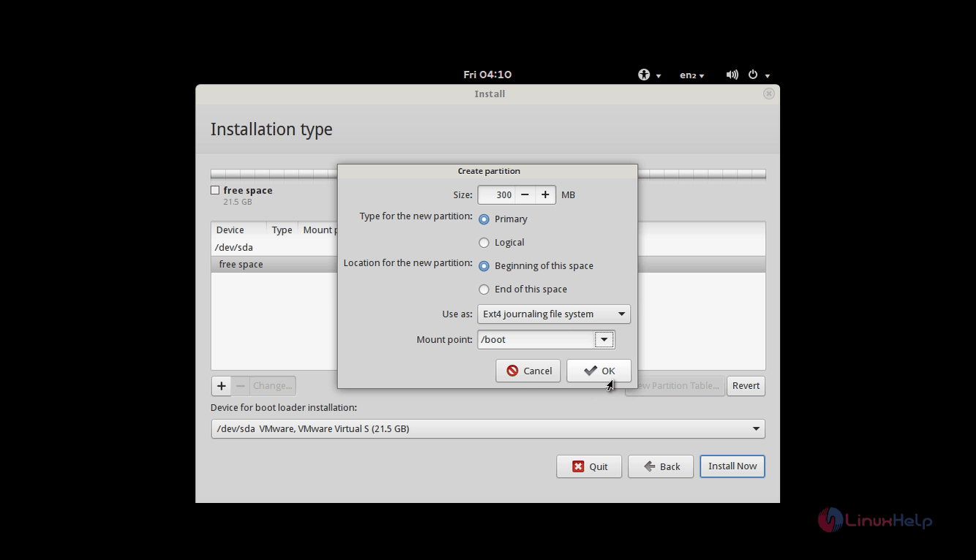Confirm partition with OK button
The height and width of the screenshot is (560, 976).
pyautogui.click(x=599, y=371)
